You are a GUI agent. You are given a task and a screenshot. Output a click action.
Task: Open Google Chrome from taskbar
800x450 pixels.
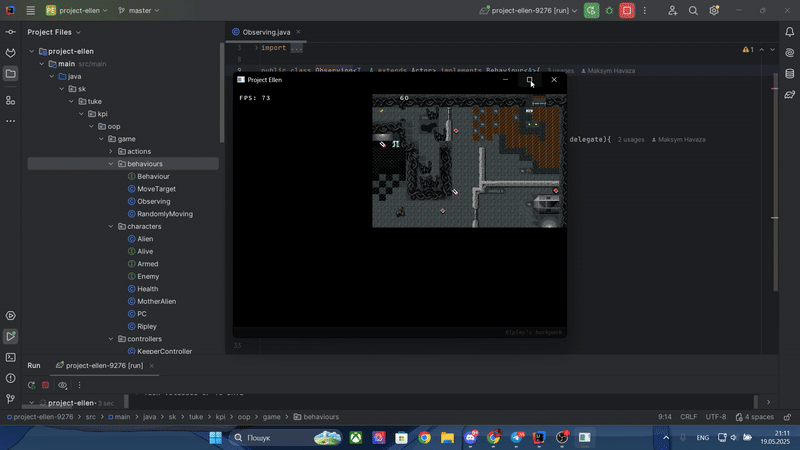(x=424, y=438)
